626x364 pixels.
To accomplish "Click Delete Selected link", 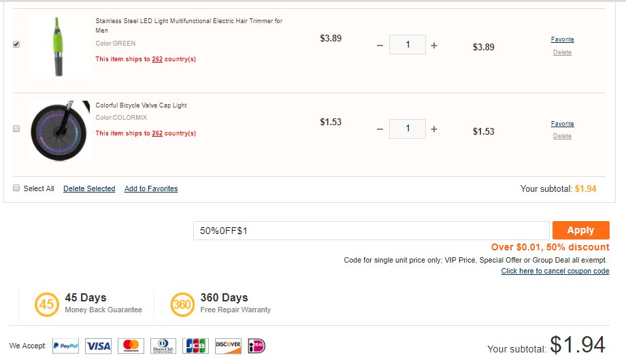I will tap(89, 188).
